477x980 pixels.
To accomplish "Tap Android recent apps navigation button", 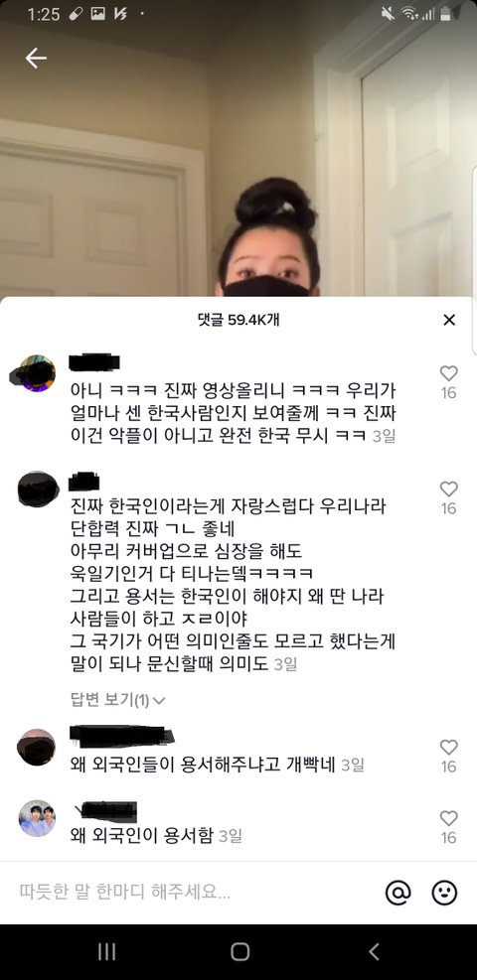I will coord(106,952).
